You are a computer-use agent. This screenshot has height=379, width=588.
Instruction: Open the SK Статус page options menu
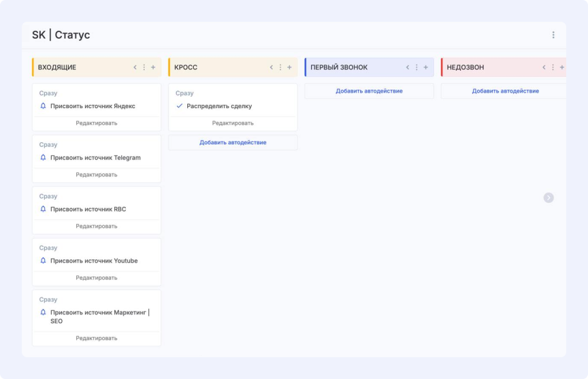(x=553, y=35)
